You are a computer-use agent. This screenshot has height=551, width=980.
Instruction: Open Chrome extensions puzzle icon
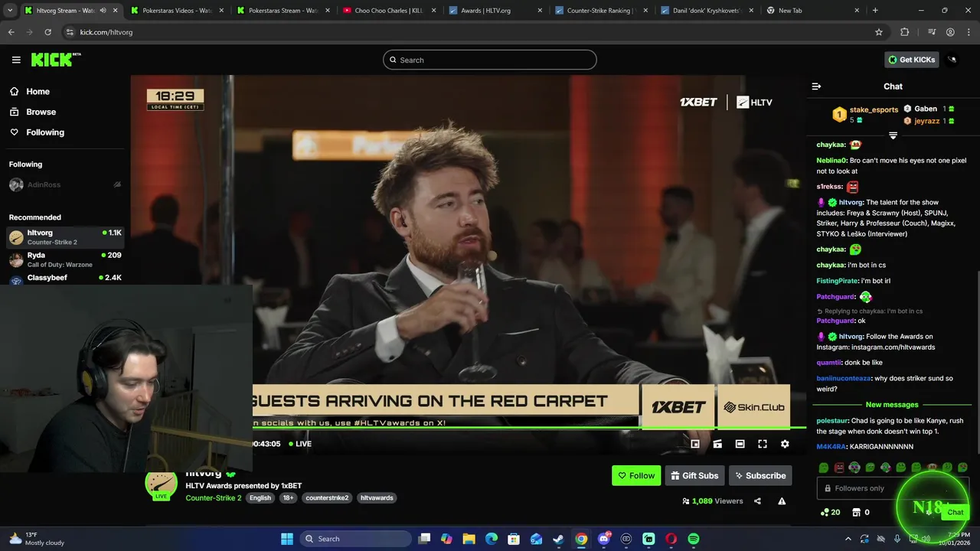[905, 32]
